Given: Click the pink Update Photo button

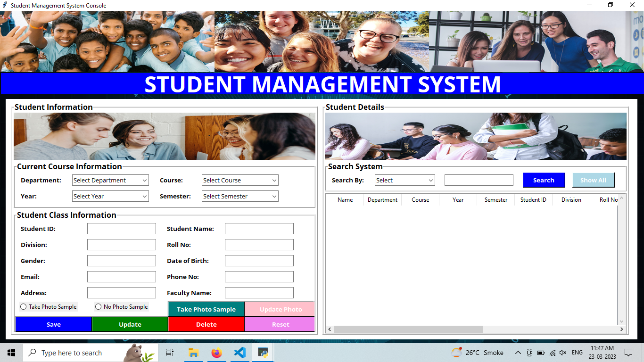Looking at the screenshot, I should pyautogui.click(x=281, y=309).
